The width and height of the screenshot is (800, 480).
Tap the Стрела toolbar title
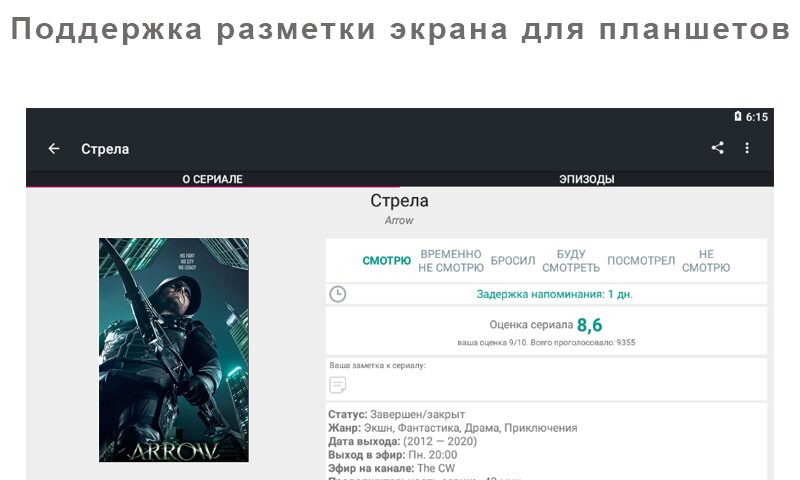105,149
